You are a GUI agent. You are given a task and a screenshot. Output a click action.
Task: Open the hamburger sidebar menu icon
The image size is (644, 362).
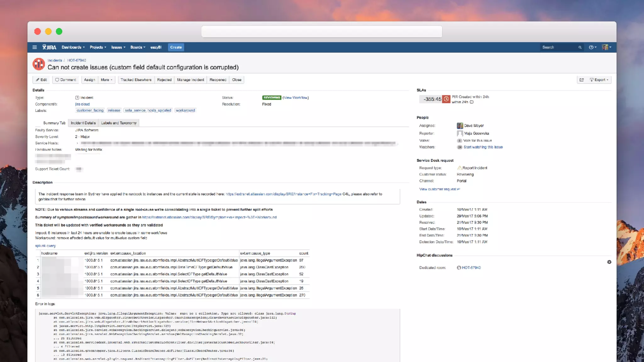[x=35, y=47]
